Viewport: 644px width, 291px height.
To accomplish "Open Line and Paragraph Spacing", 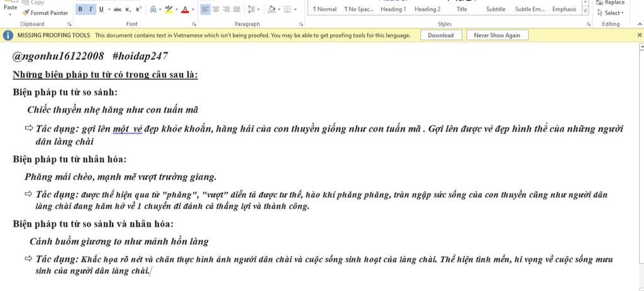I will [x=252, y=9].
